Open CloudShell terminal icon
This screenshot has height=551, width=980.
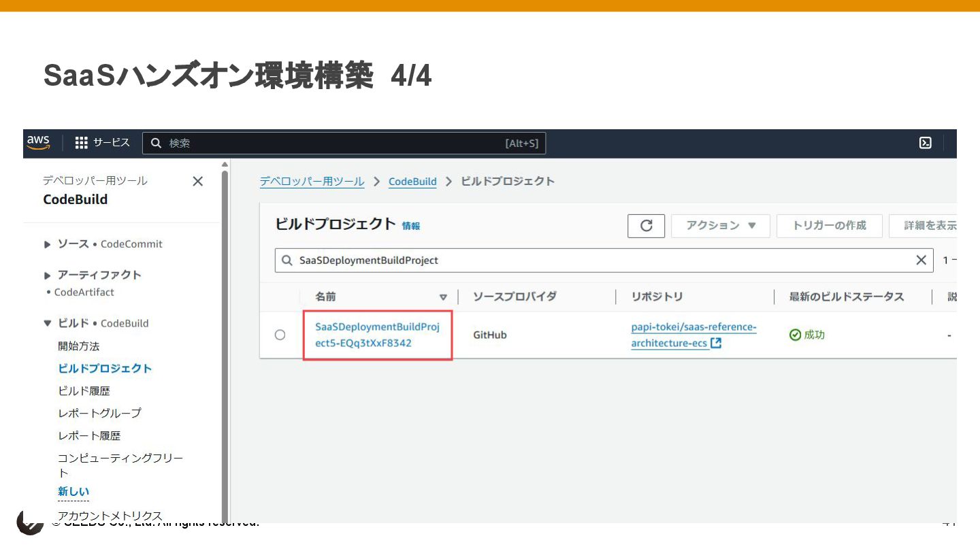coord(925,143)
